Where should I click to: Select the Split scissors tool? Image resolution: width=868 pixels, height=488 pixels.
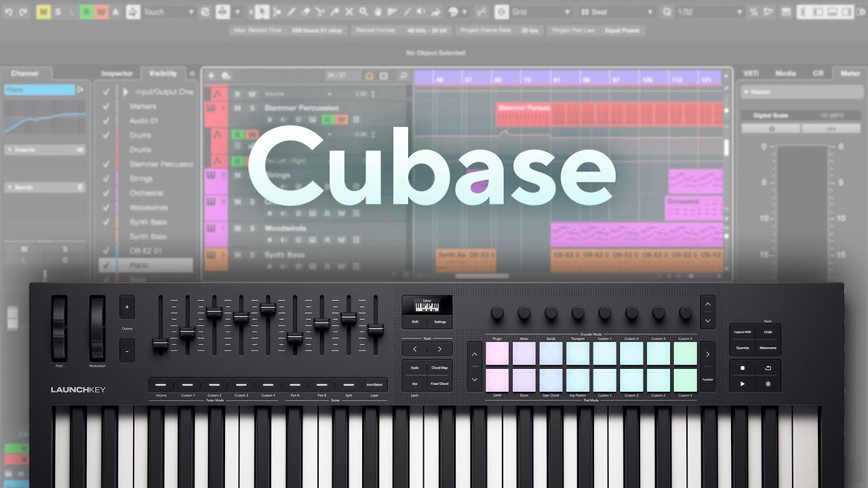pyautogui.click(x=319, y=12)
